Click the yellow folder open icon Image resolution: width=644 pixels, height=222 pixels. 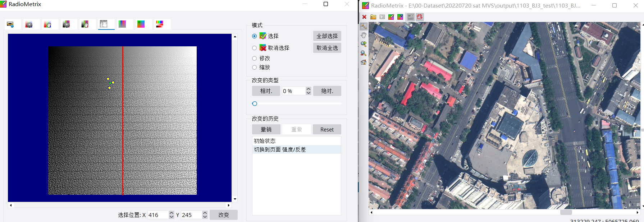(x=373, y=17)
